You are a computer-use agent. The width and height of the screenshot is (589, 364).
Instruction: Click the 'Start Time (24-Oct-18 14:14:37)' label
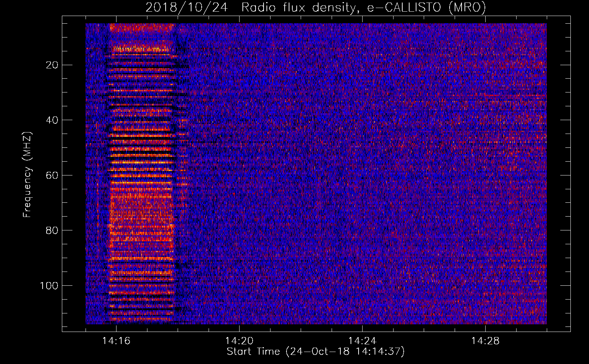click(x=316, y=352)
